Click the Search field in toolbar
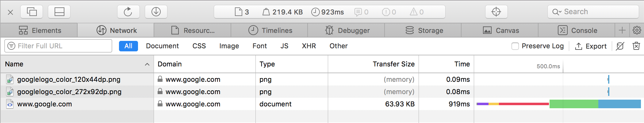 [593, 12]
